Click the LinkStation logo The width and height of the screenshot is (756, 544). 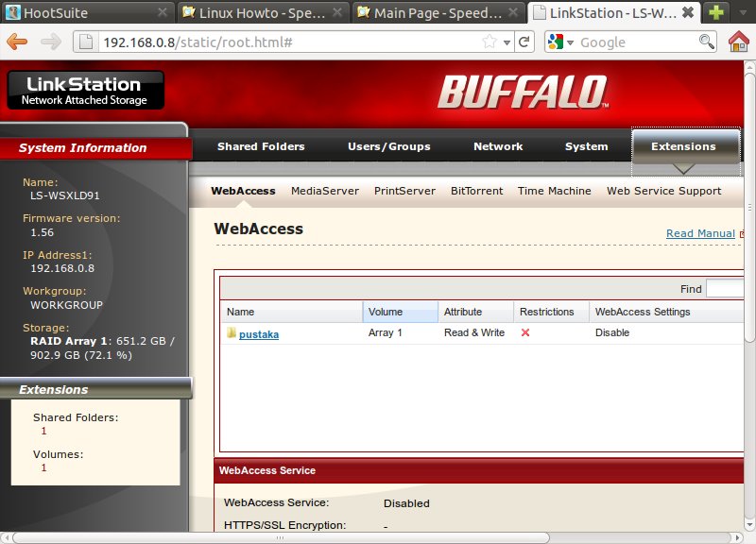[85, 90]
